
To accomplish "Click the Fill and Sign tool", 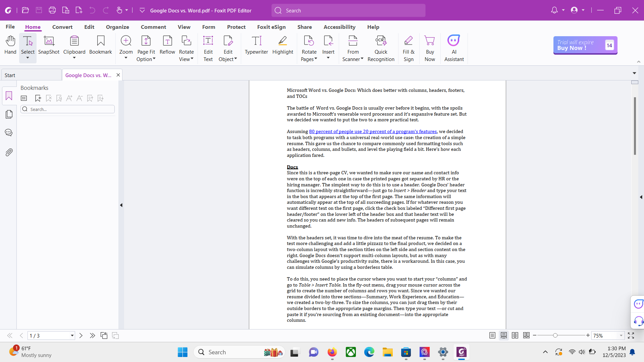I will click(408, 48).
